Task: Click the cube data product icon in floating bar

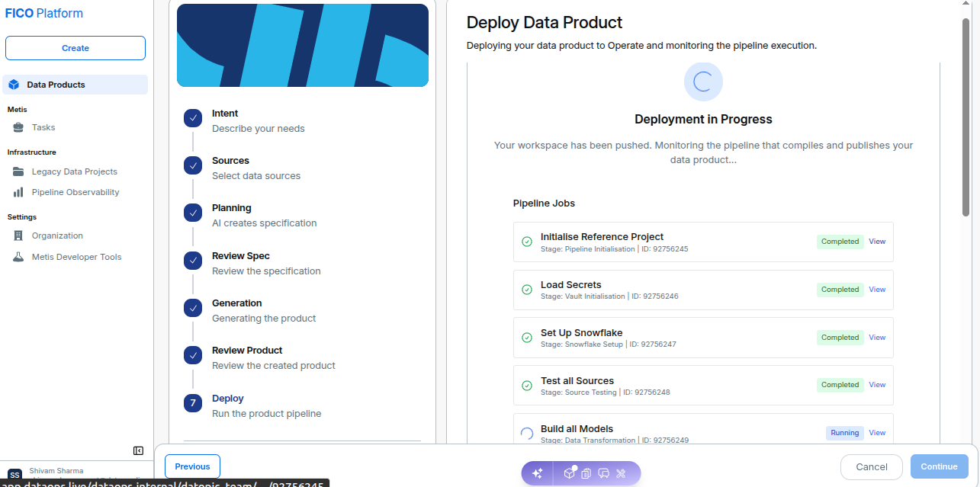Action: pyautogui.click(x=570, y=473)
